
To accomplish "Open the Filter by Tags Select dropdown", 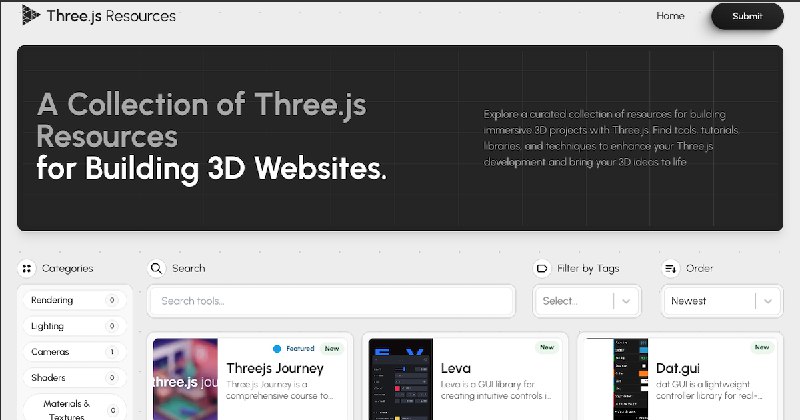I will [587, 301].
